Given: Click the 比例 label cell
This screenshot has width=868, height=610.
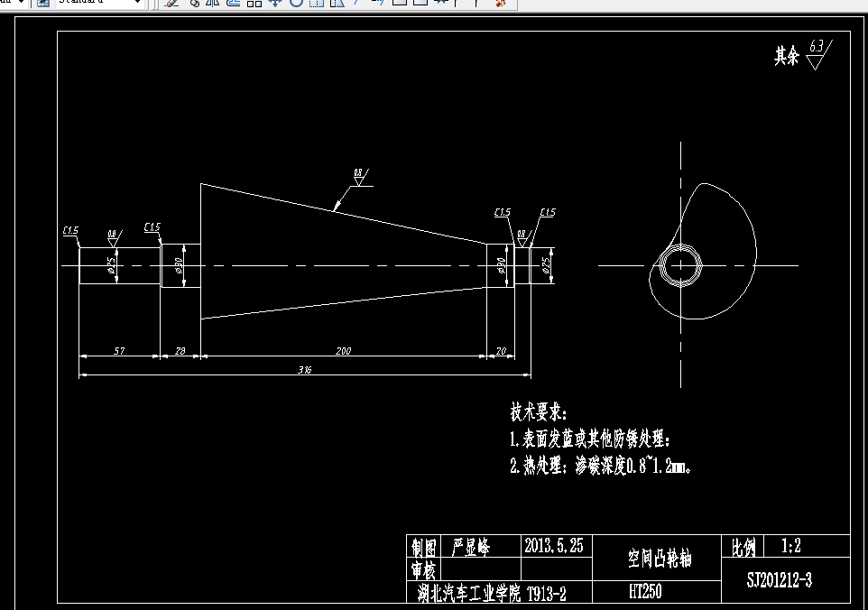Looking at the screenshot, I should click(x=743, y=548).
